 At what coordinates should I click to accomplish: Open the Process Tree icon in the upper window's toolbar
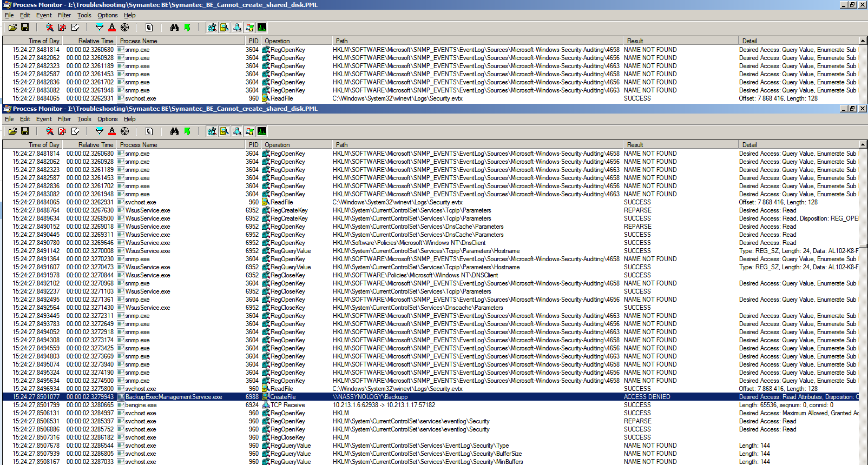click(x=149, y=28)
